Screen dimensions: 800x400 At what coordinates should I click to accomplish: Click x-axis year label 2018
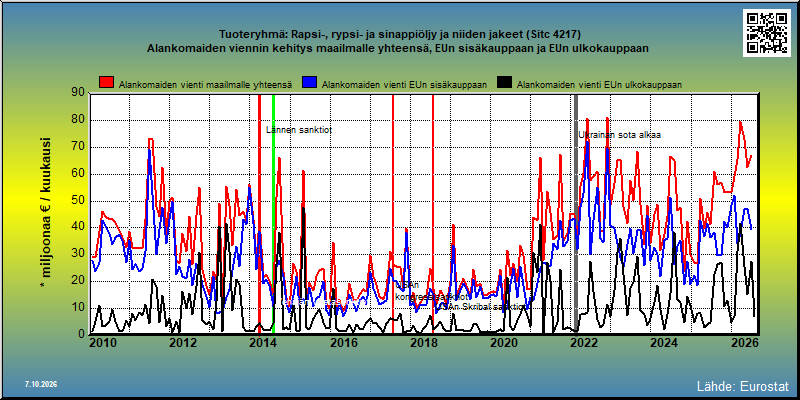[x=424, y=343]
